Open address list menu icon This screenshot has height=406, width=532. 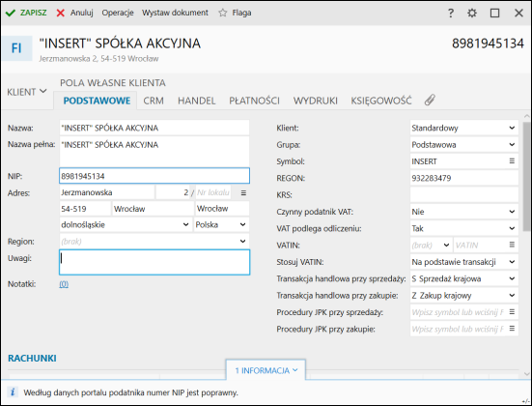tap(243, 193)
